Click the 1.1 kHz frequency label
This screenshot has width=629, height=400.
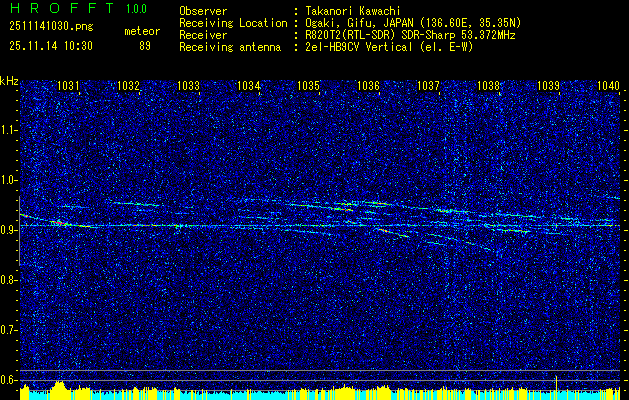click(9, 130)
